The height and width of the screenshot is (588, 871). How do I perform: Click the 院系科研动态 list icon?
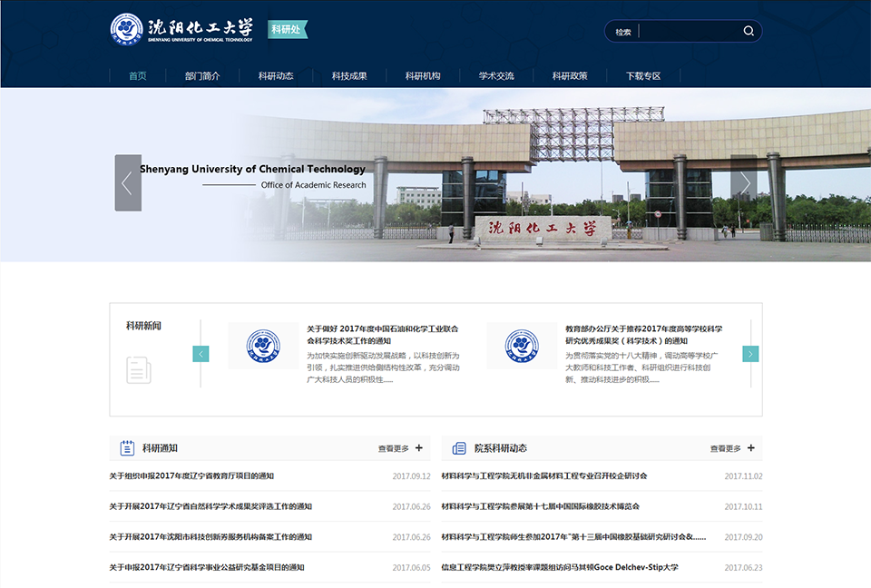click(459, 448)
